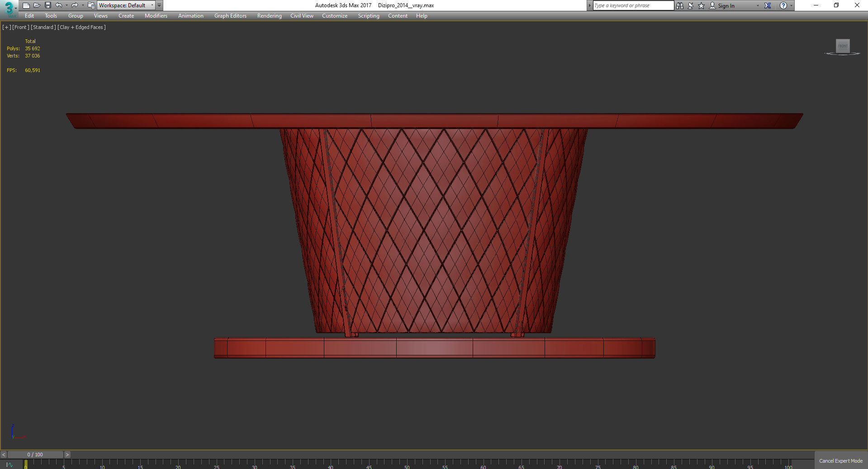Open Favorites star icon
The height and width of the screenshot is (469, 868).
702,5
